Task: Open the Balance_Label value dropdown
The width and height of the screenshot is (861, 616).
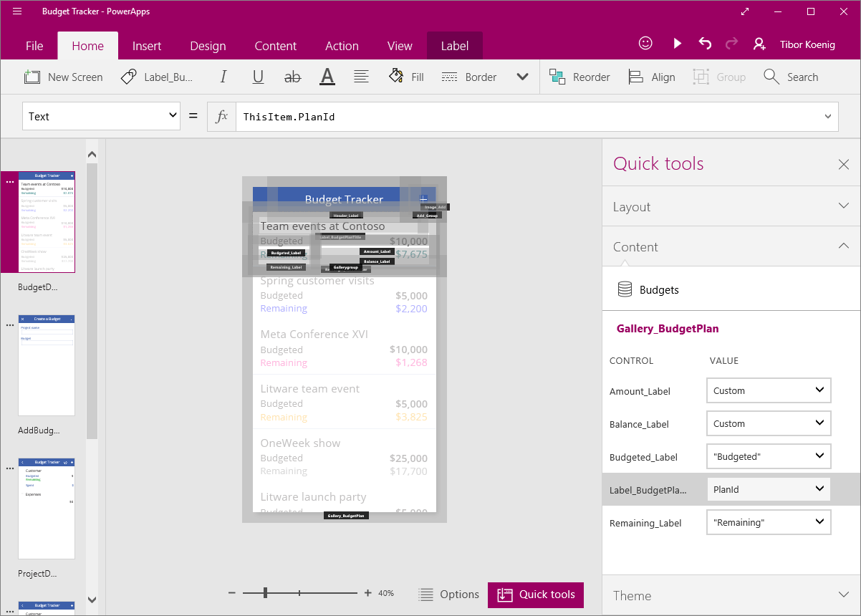Action: pos(769,424)
